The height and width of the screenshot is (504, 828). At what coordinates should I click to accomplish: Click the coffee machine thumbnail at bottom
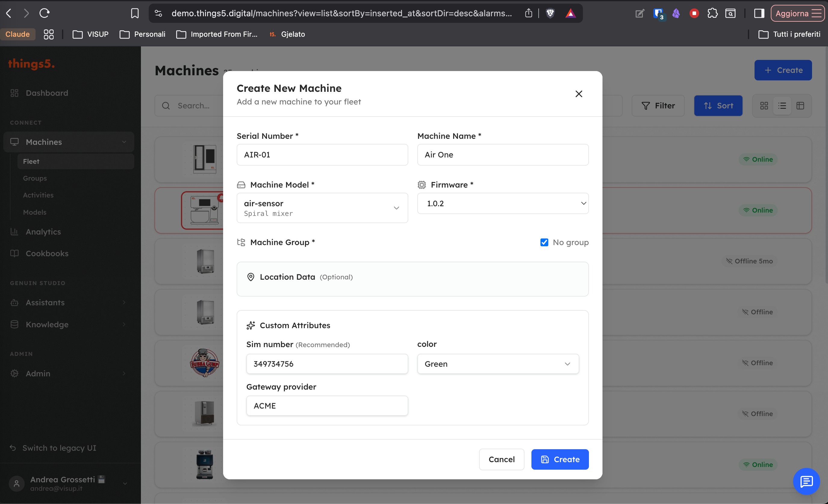(204, 464)
